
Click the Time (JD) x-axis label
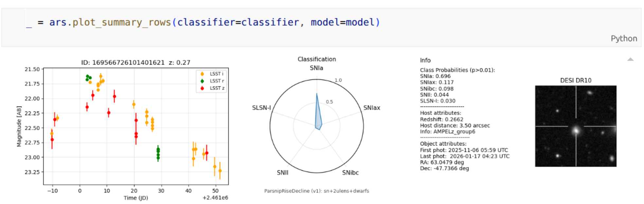pos(136,198)
